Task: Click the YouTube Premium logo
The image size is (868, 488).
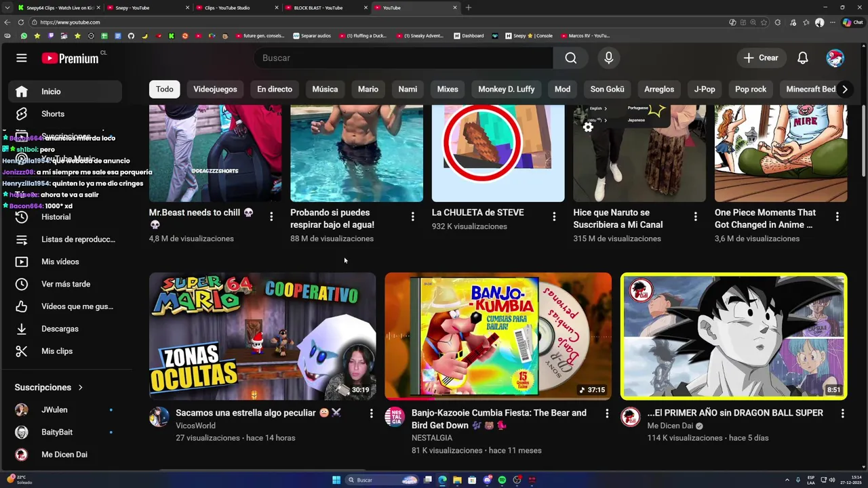Action: tap(70, 58)
